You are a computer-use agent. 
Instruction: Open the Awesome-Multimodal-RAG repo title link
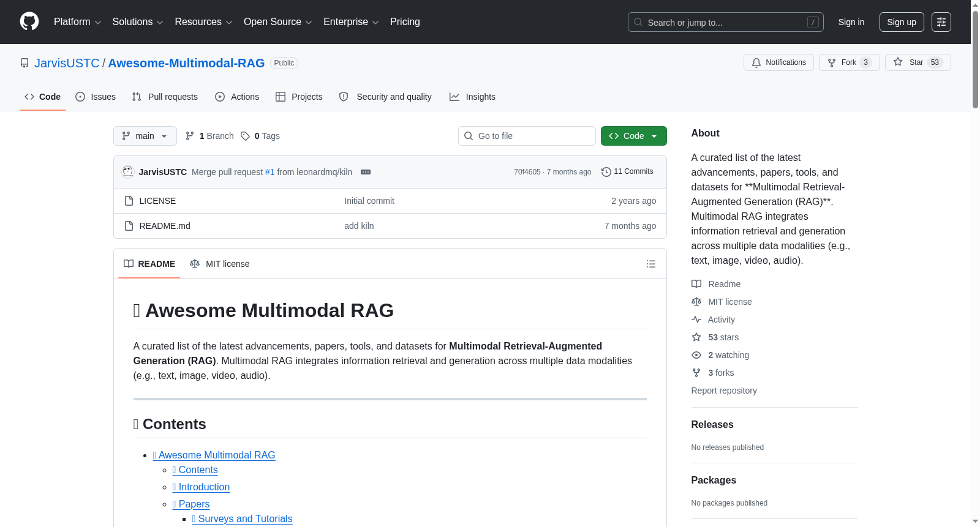coord(186,63)
